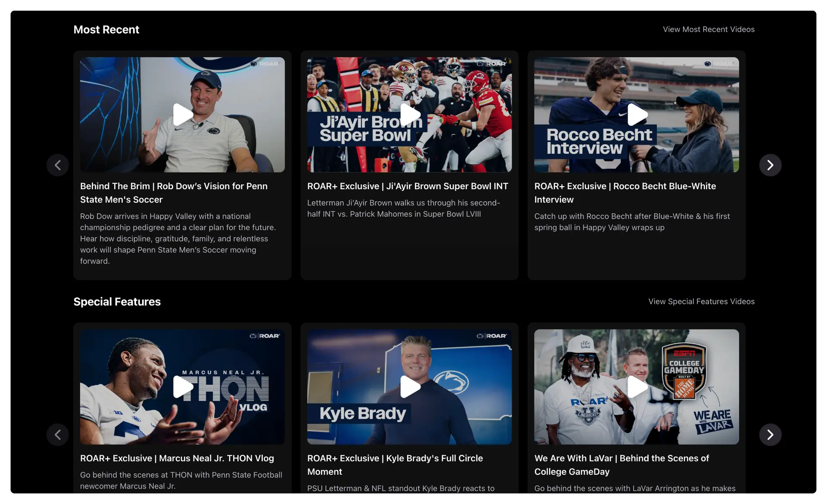Play the Ji'Ayir Brown Super Bowl video
This screenshot has width=827, height=504.
(x=410, y=115)
